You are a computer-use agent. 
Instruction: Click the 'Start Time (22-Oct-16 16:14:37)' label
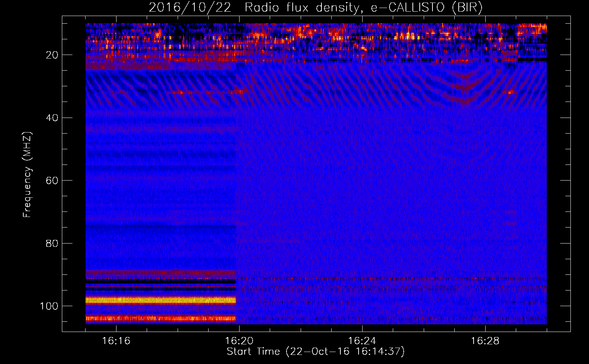click(x=316, y=352)
